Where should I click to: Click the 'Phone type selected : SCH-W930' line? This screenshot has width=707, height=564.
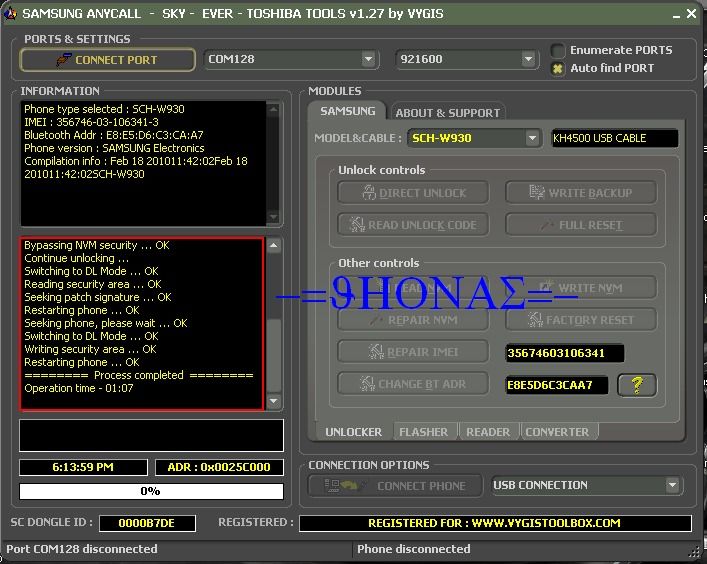point(104,109)
